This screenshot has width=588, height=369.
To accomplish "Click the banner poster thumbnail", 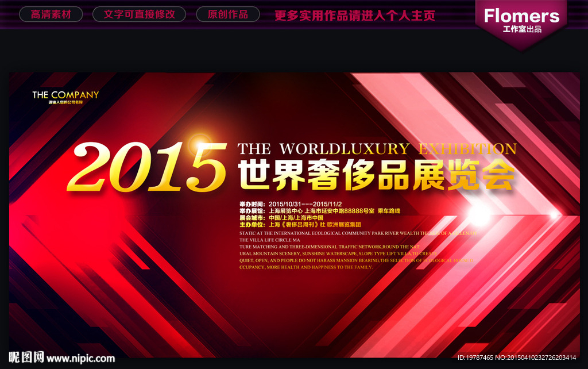I will (x=295, y=215).
